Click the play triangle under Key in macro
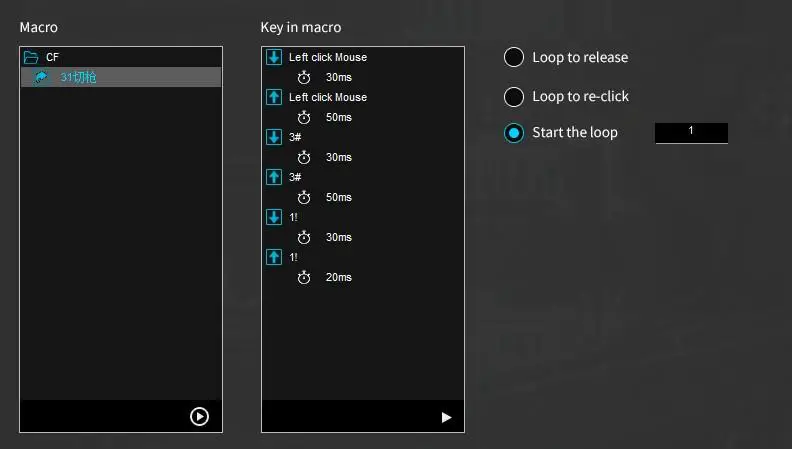The image size is (792, 449). [x=446, y=417]
